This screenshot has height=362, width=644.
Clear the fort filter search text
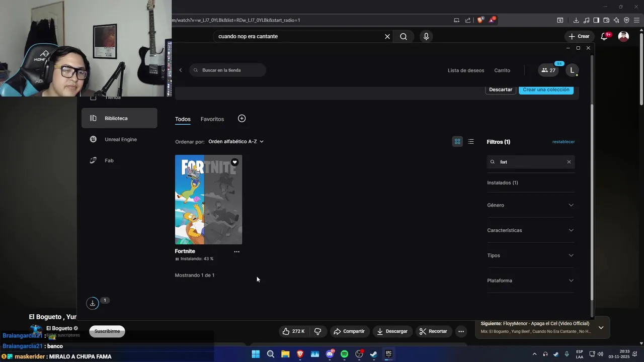(x=569, y=162)
